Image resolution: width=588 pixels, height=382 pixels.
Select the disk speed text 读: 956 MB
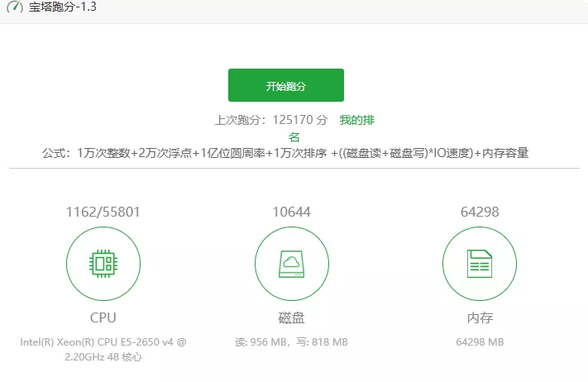click(261, 341)
